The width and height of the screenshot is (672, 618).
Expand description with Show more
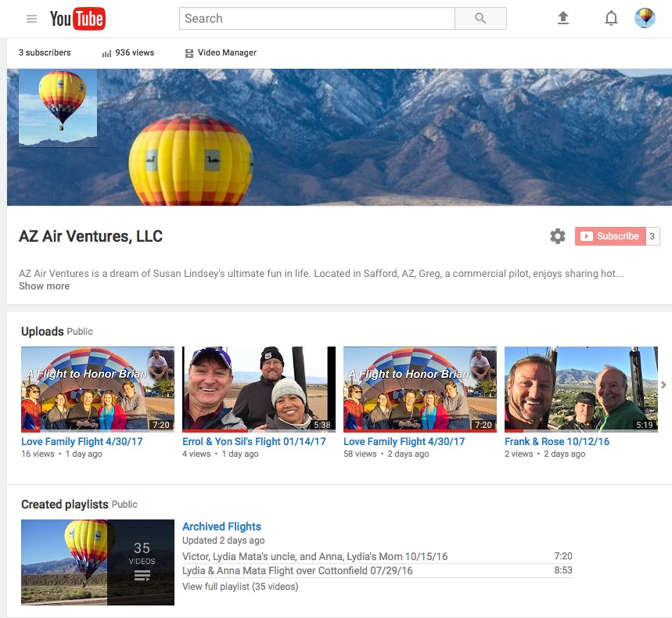pyautogui.click(x=44, y=286)
